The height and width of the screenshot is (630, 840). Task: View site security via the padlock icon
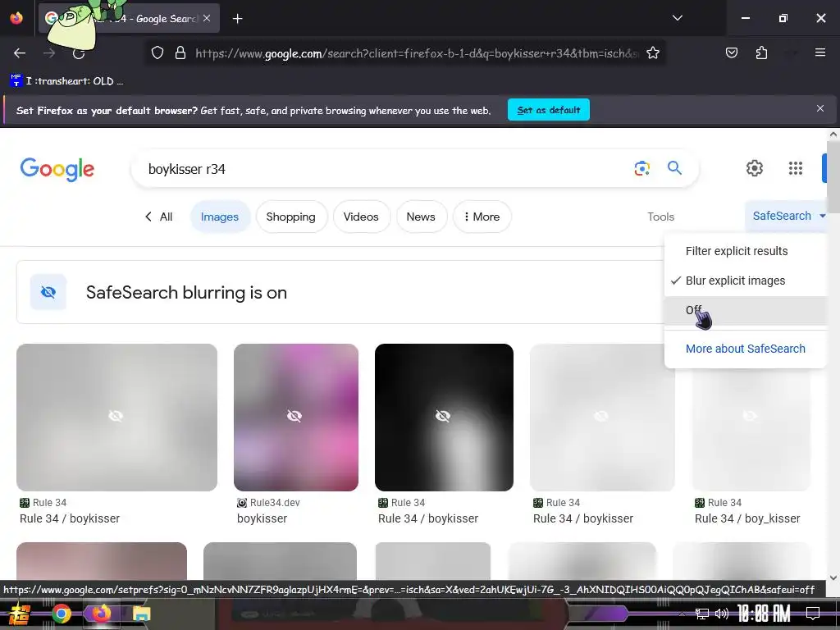click(x=180, y=53)
